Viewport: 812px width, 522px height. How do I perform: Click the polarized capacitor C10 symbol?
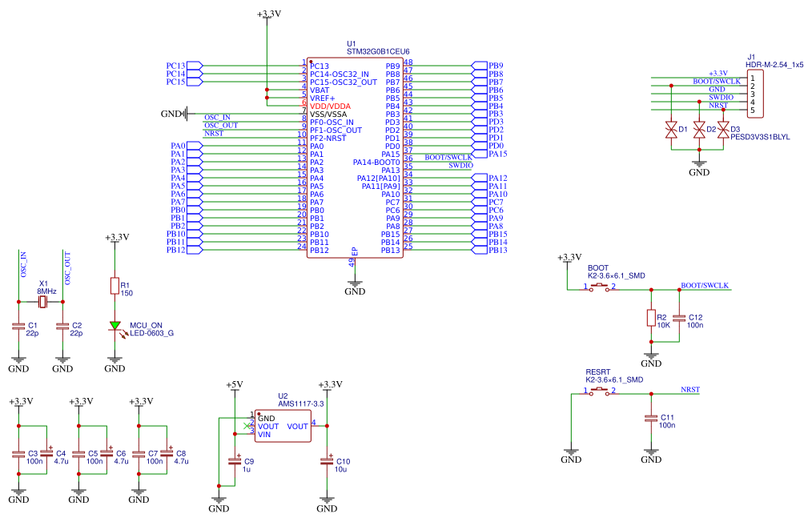[326, 461]
